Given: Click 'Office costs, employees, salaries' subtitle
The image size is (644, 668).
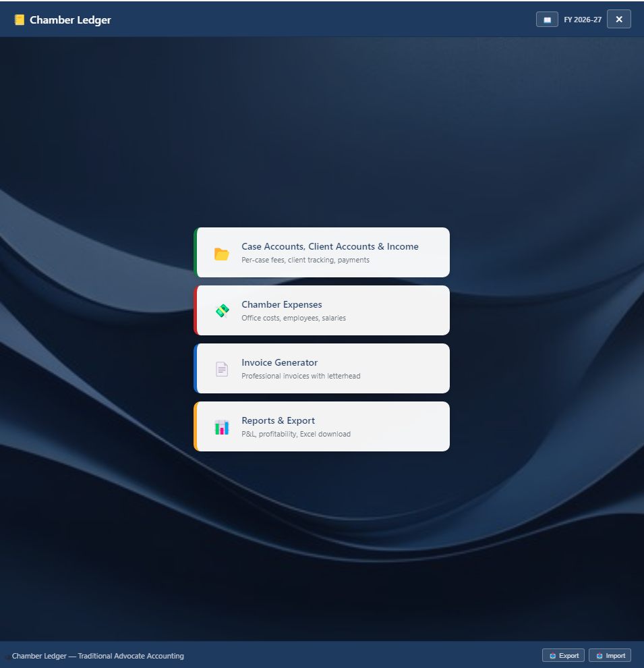Looking at the screenshot, I should click(x=293, y=318).
